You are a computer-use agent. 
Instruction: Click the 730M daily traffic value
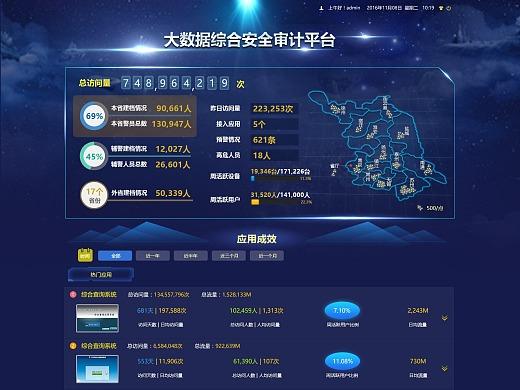418,361
